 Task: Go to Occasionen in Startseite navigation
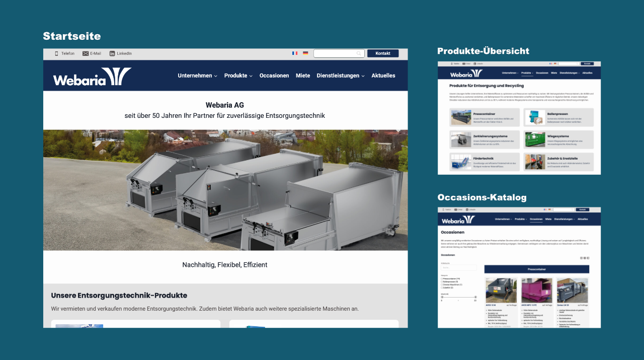tap(274, 76)
